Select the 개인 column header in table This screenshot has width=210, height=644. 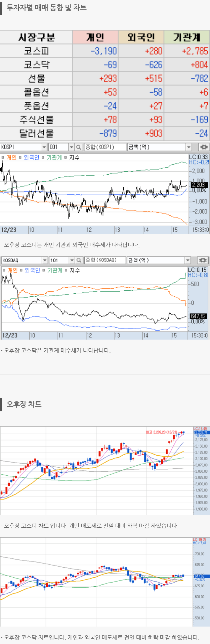[x=95, y=37]
